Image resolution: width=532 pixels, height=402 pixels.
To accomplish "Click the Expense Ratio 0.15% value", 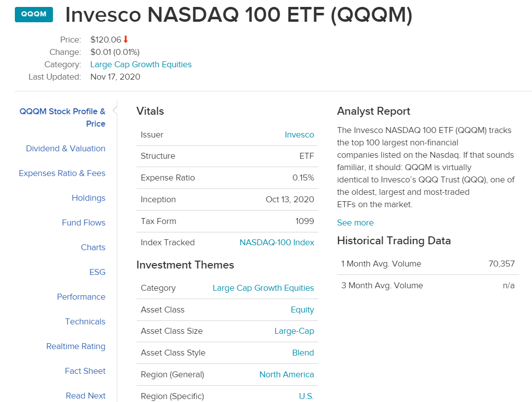I will [303, 178].
